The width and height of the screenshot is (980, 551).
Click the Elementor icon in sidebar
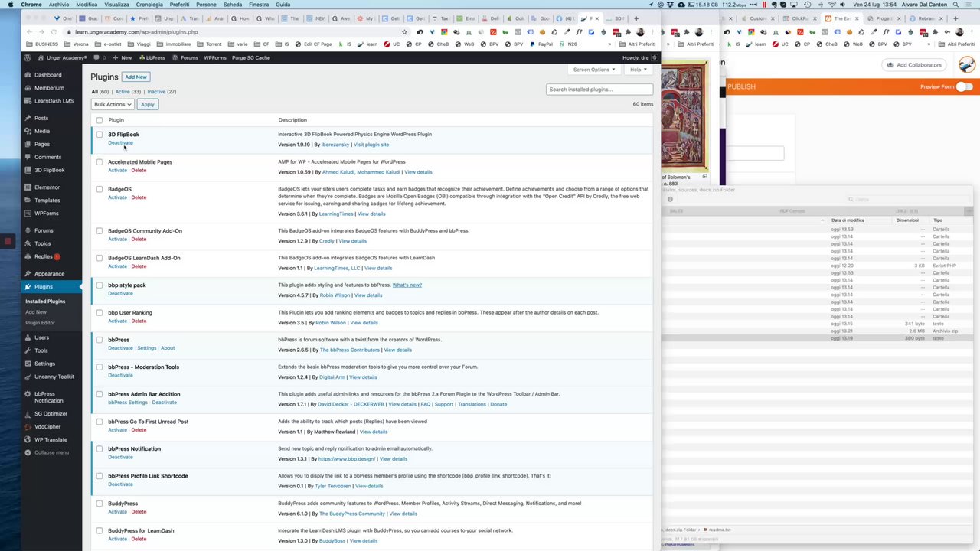pyautogui.click(x=28, y=187)
